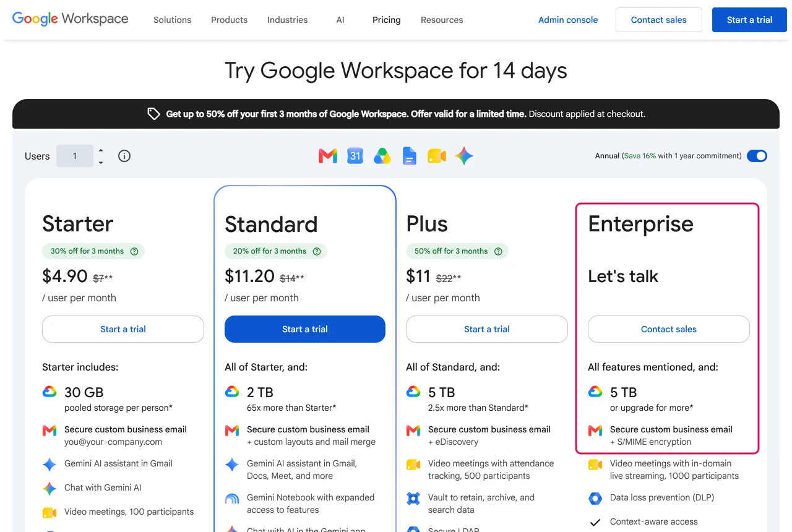792x532 pixels.
Task: Open the Admin console link
Action: pos(568,20)
